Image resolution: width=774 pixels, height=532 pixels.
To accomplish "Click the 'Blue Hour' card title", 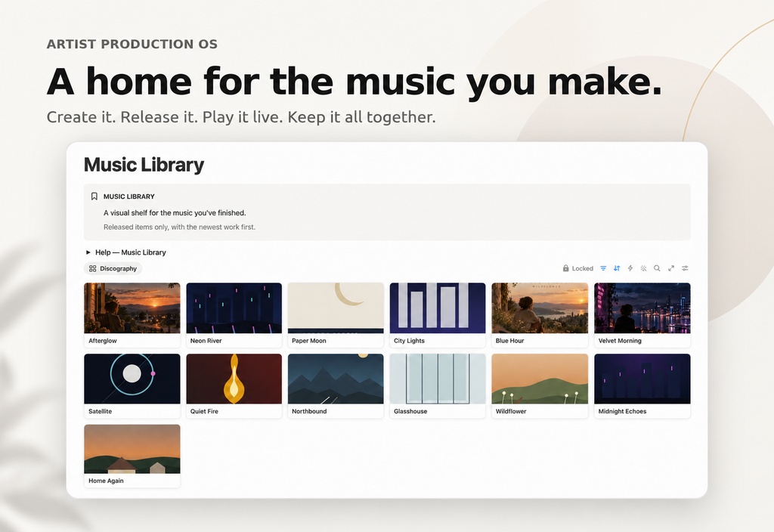I will pyautogui.click(x=510, y=341).
